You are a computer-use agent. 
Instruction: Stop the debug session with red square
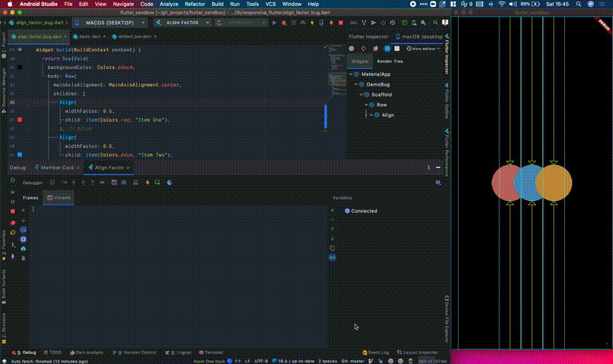click(x=12, y=211)
